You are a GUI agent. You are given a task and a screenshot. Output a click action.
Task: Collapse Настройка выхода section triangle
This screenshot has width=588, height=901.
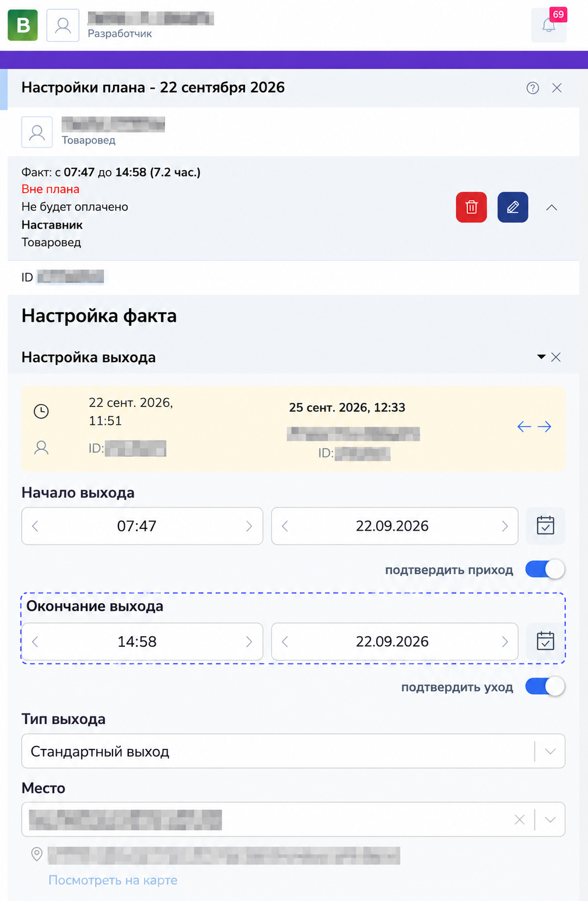click(542, 356)
